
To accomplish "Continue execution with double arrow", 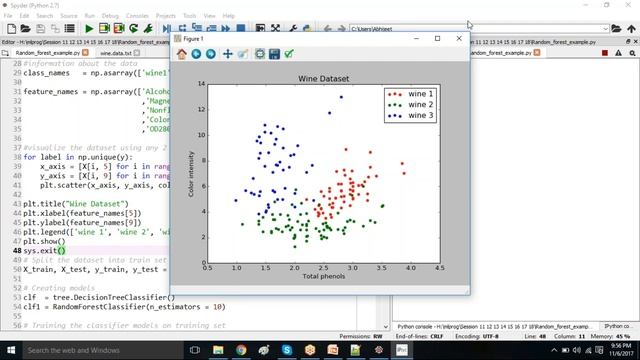I will (x=226, y=29).
